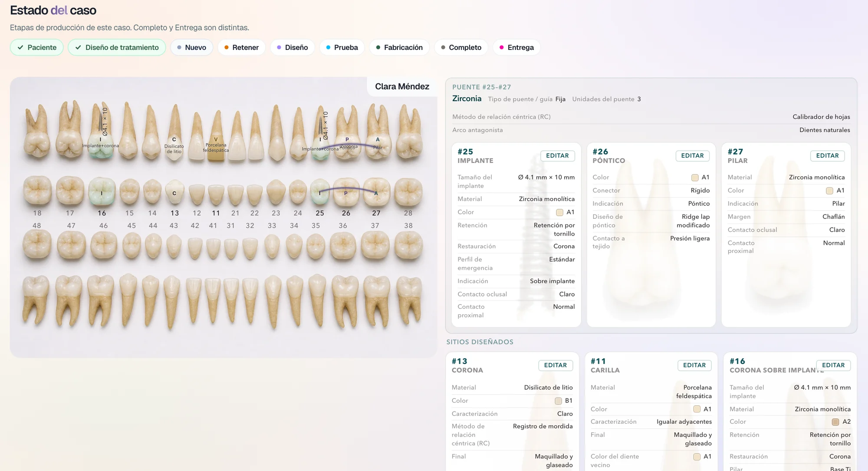
Task: Edit the #13 corona site
Action: point(556,366)
